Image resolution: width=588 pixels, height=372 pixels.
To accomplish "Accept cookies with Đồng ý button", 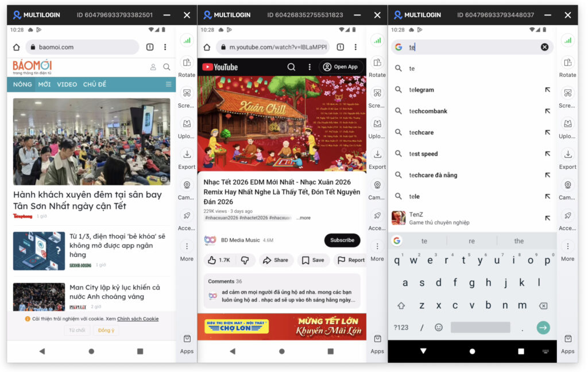I will 106,330.
